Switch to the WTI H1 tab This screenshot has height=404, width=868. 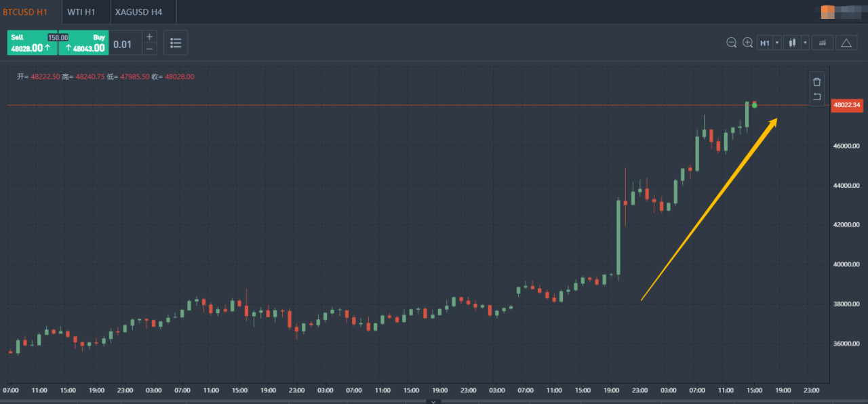[81, 12]
